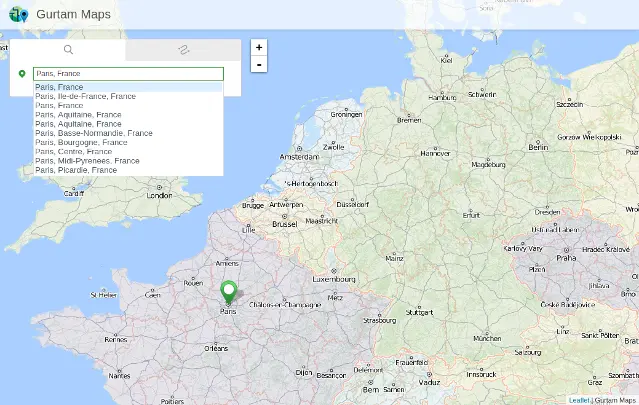Click the Magdeburg city label

[488, 165]
